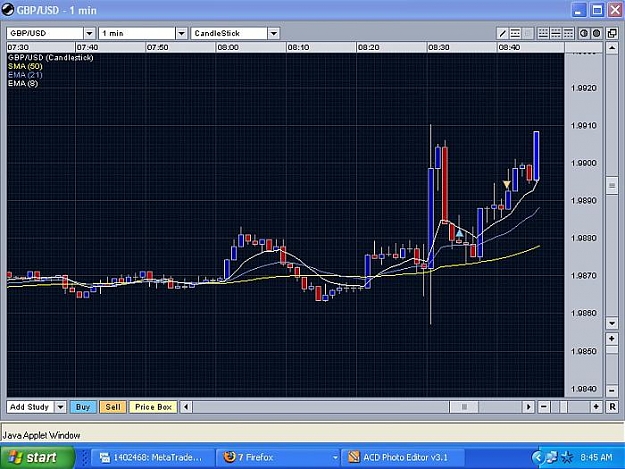Click the 08:00 time axis label
Screen dimensions: 625x469
coord(228,47)
